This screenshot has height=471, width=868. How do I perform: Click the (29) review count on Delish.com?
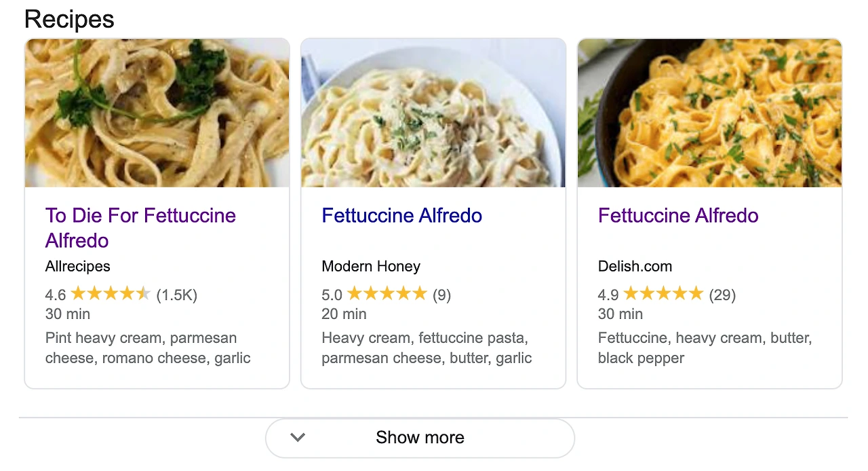[x=722, y=295]
